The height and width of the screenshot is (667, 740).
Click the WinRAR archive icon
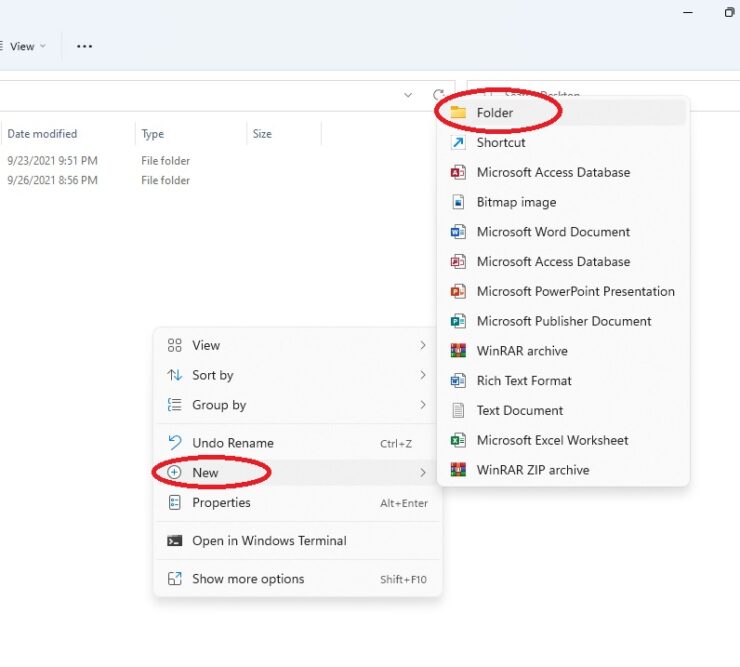[458, 350]
